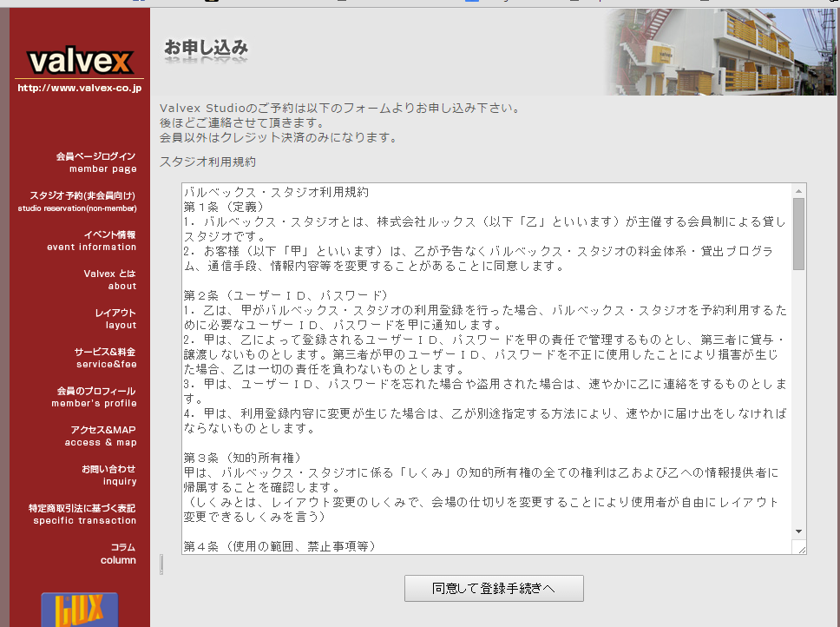Click the スタジオ利用規約 label above textarea
Image resolution: width=840 pixels, height=627 pixels.
[208, 162]
